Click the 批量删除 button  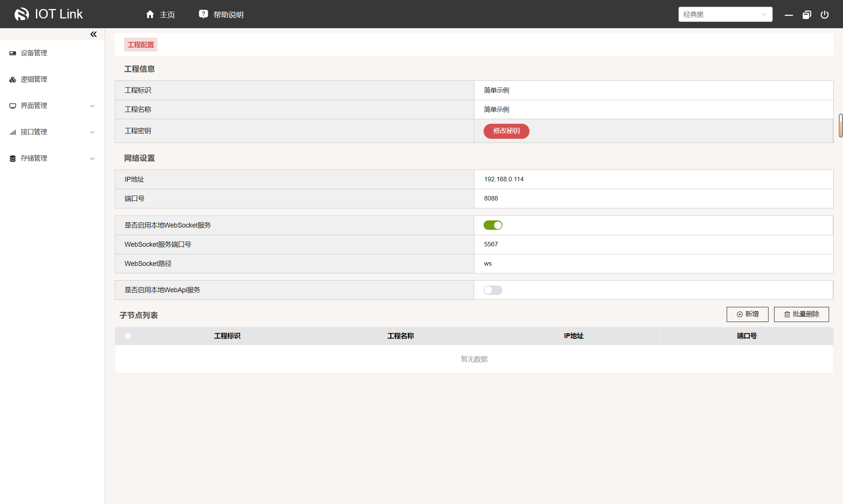(x=801, y=314)
